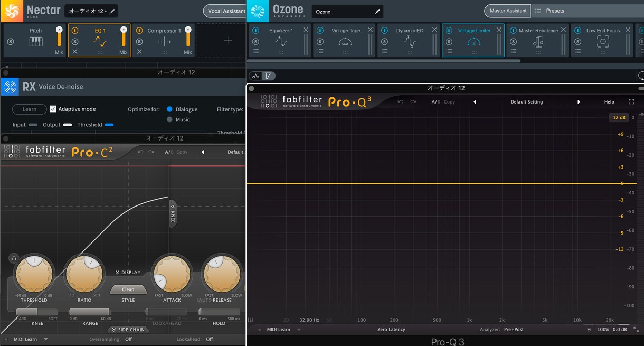This screenshot has width=644, height=346.
Task: Bypass the EQ 1 module power button in Nectar
Action: click(x=75, y=31)
